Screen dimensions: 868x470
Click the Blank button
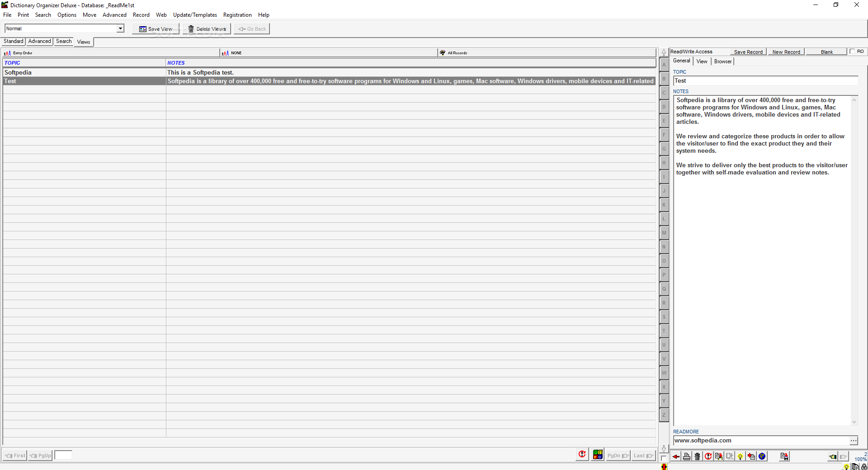pos(827,52)
